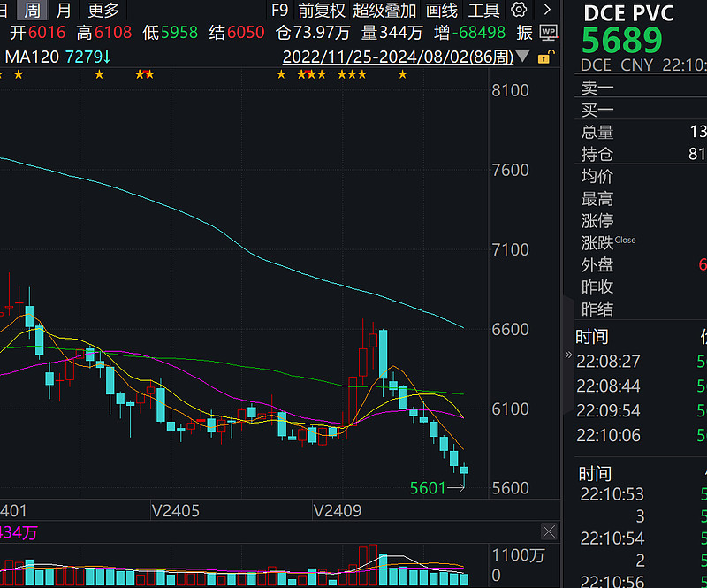This screenshot has height=588, width=707.
Task: Open the date range dropdown triangle
Action: [522, 57]
